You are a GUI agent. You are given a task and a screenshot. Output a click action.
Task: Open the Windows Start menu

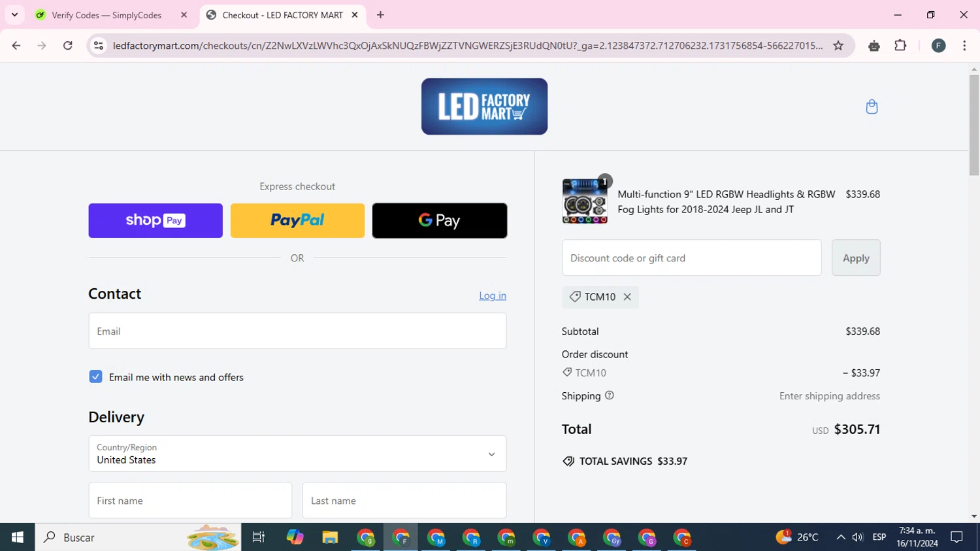[x=18, y=537]
